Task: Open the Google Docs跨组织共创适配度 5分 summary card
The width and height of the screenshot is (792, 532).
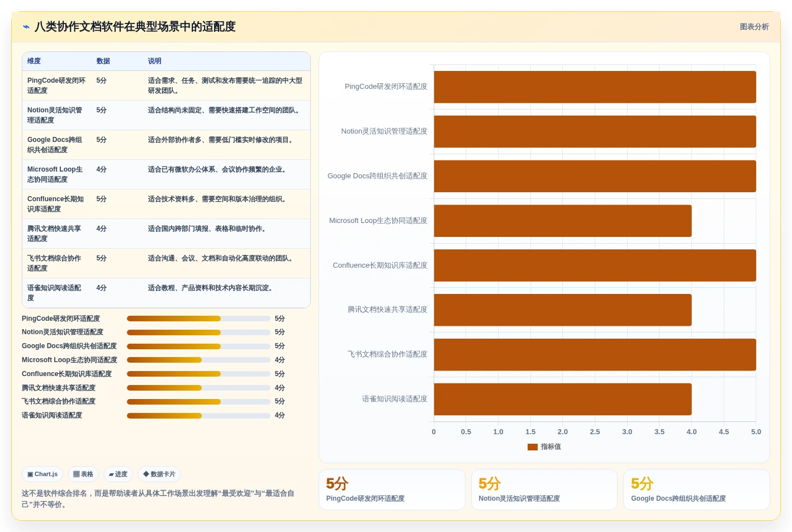Action: pyautogui.click(x=696, y=490)
